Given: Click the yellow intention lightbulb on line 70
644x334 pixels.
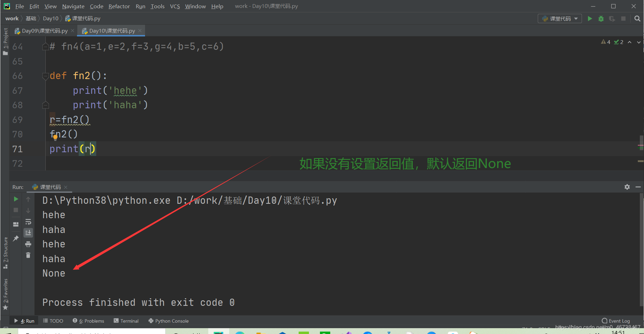Looking at the screenshot, I should coord(55,138).
